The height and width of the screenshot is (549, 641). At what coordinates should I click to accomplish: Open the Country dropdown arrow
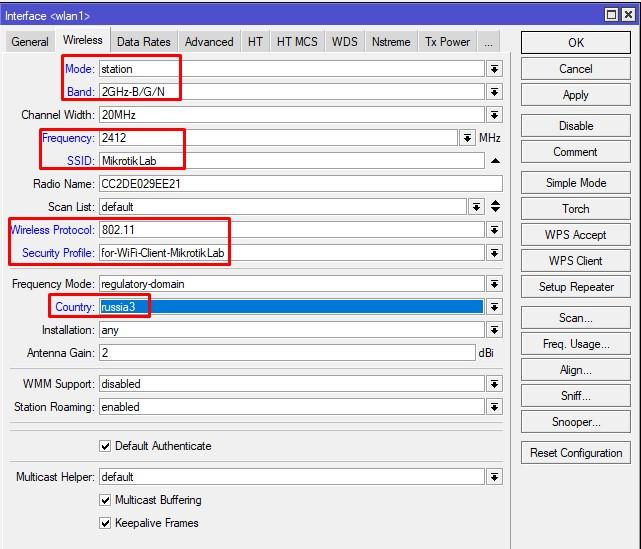tap(494, 307)
